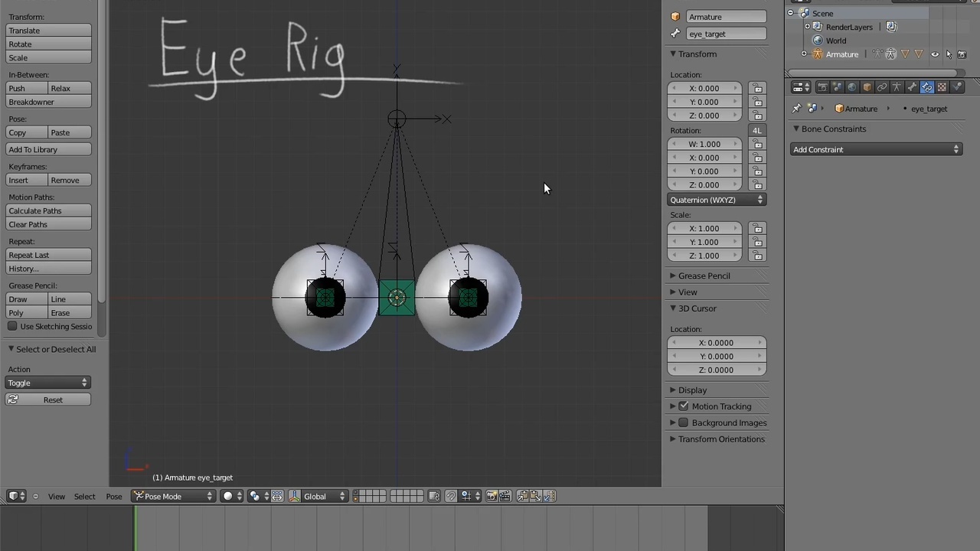The height and width of the screenshot is (551, 980).
Task: Open the Select menu
Action: click(84, 496)
